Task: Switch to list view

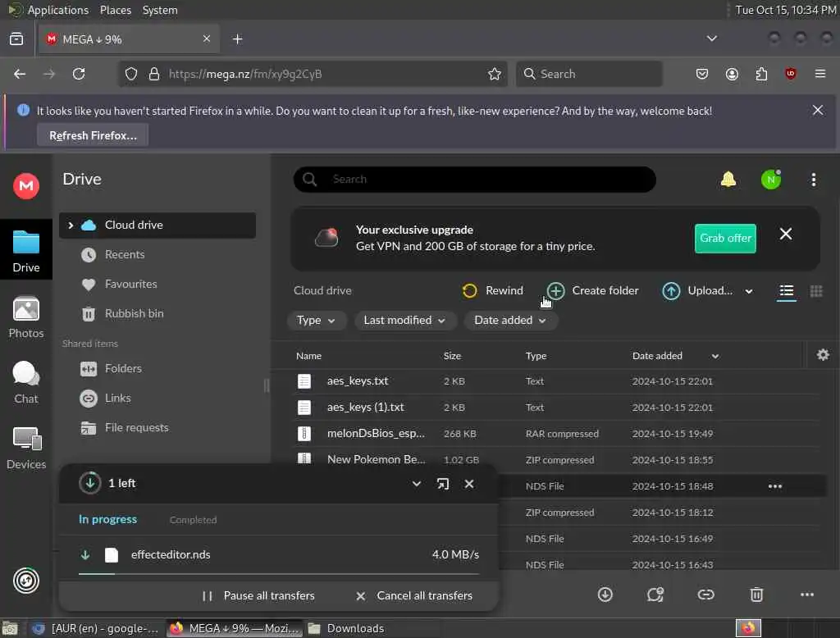Action: (x=786, y=291)
